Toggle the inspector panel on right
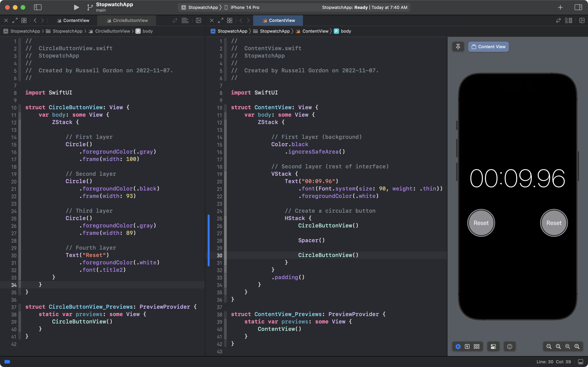Screen dimensions: 588x367 pos(578,7)
